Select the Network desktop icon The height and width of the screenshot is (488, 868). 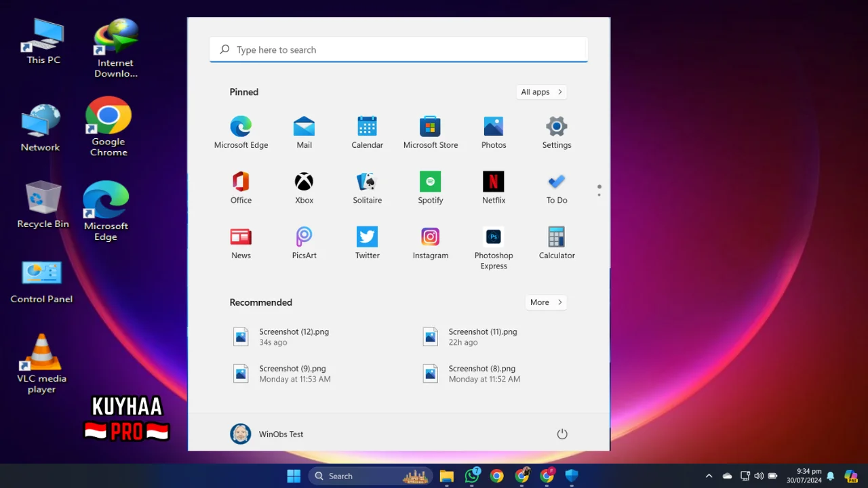(x=40, y=128)
